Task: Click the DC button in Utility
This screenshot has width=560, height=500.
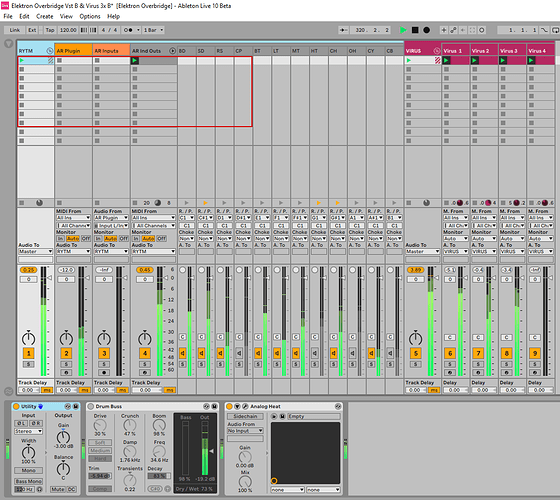Action: pos(72,489)
